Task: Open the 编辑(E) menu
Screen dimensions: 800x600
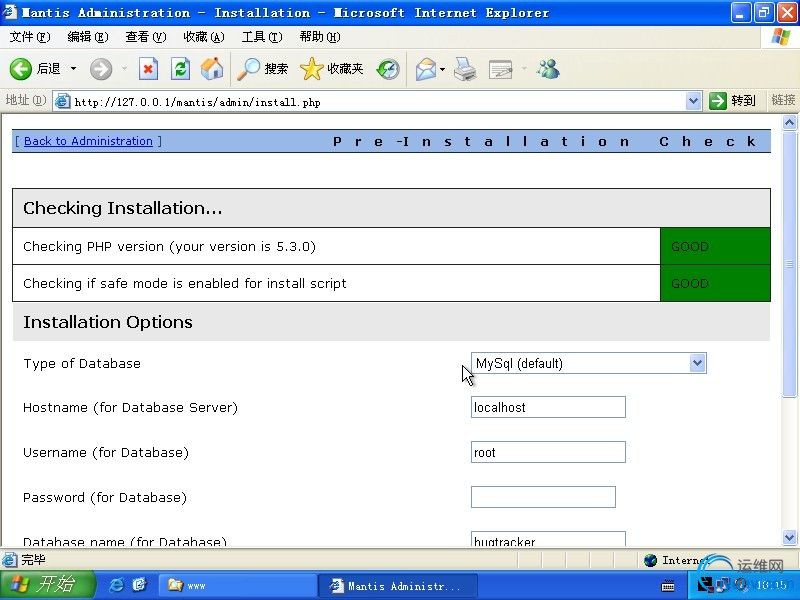Action: 88,37
